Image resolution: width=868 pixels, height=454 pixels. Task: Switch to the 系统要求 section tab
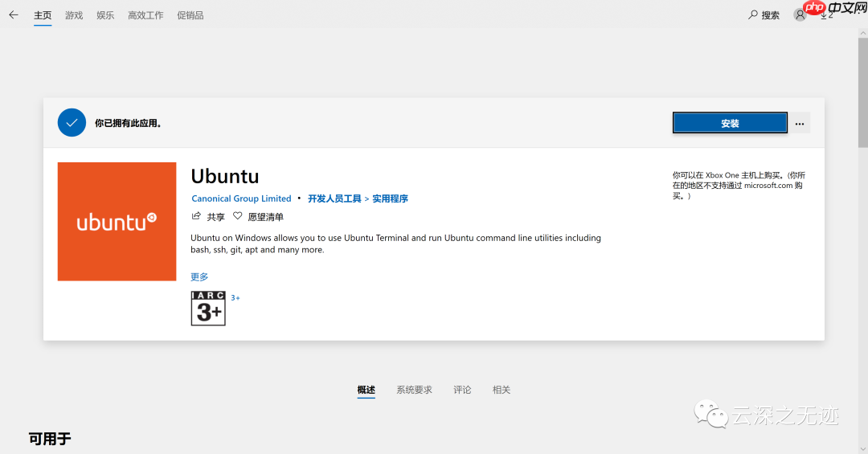coord(414,390)
